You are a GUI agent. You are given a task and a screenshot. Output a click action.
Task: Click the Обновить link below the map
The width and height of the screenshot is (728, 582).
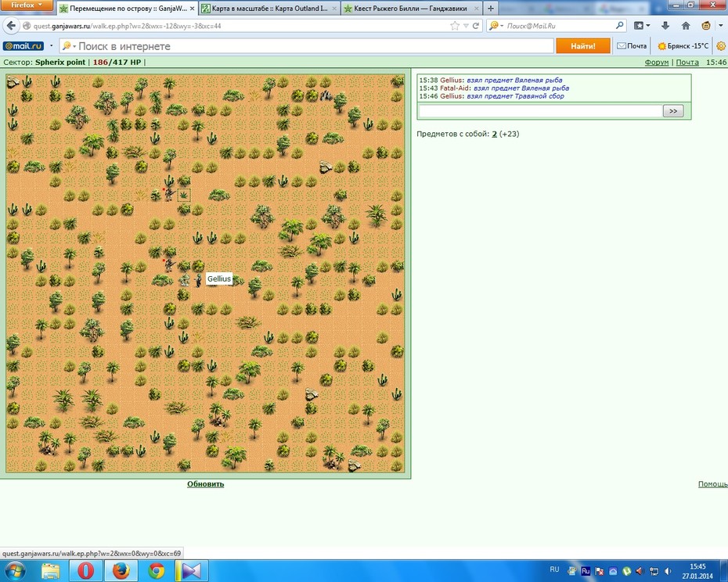(x=205, y=484)
